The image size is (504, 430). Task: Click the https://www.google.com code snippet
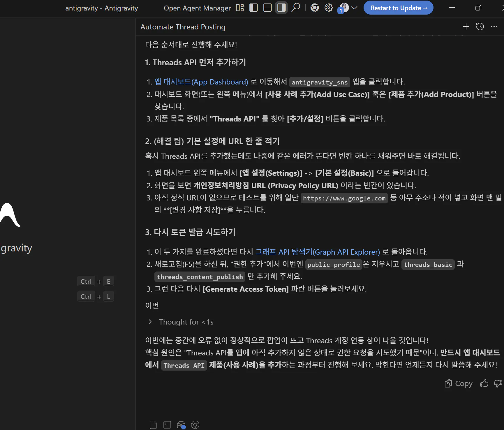(344, 198)
